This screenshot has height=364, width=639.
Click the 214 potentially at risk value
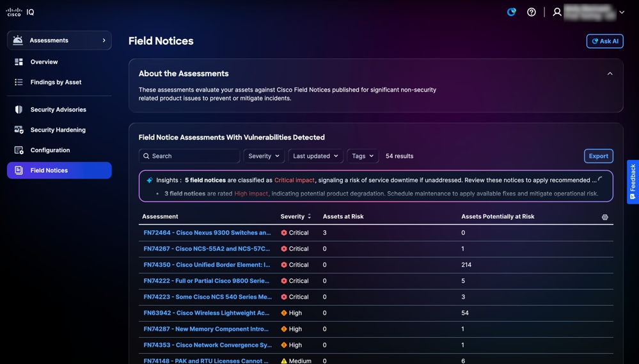point(466,265)
